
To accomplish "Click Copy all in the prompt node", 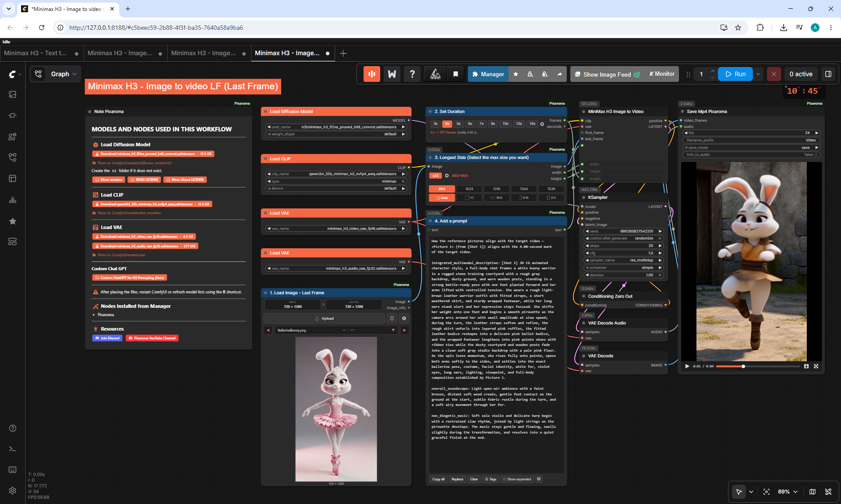I will 438,479.
